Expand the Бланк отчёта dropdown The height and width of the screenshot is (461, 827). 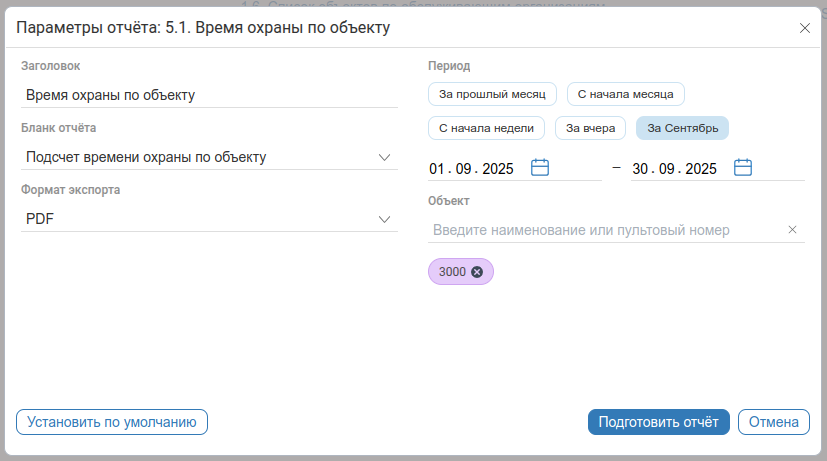tap(385, 157)
